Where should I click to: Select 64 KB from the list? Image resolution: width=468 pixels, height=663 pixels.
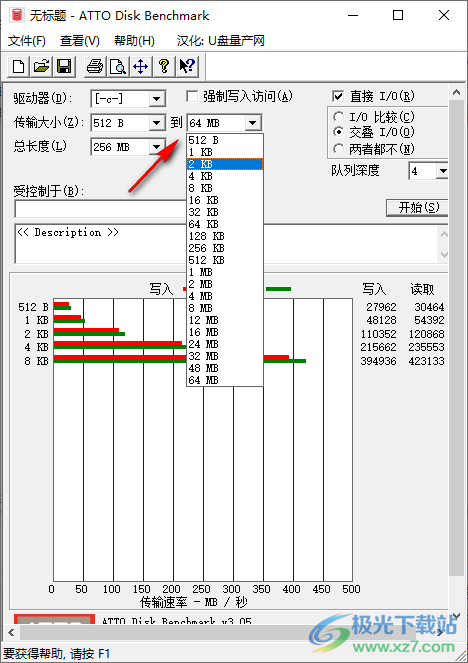[x=225, y=224]
